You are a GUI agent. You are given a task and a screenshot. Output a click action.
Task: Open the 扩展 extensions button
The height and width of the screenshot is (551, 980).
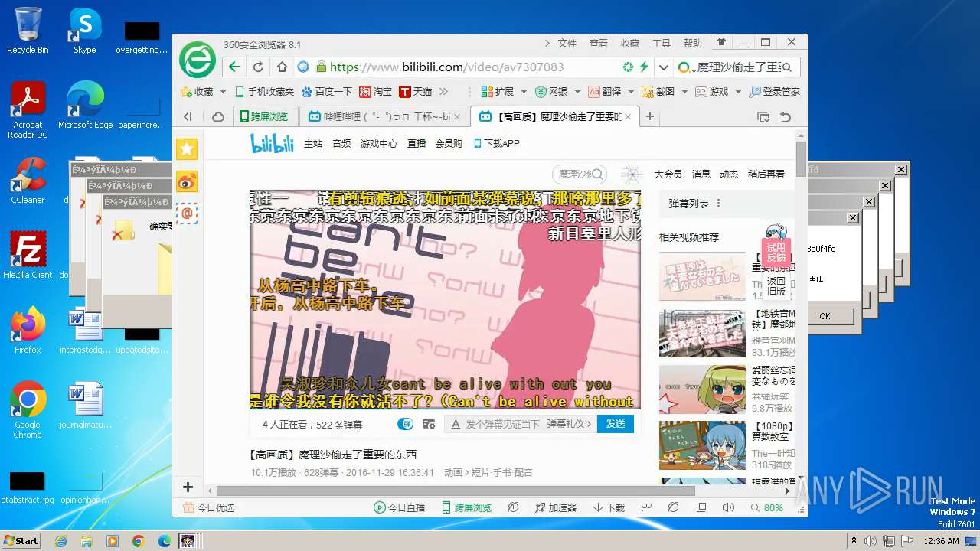[498, 91]
